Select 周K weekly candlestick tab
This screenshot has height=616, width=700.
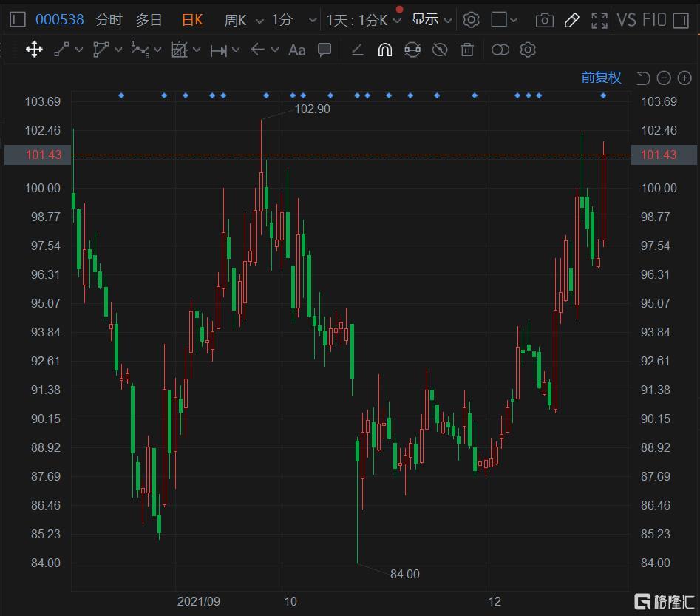click(x=235, y=20)
